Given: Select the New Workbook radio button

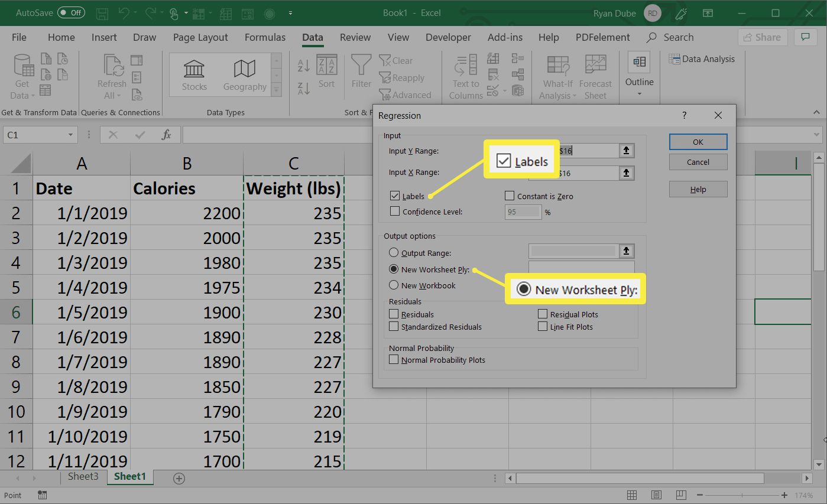Looking at the screenshot, I should [x=394, y=285].
